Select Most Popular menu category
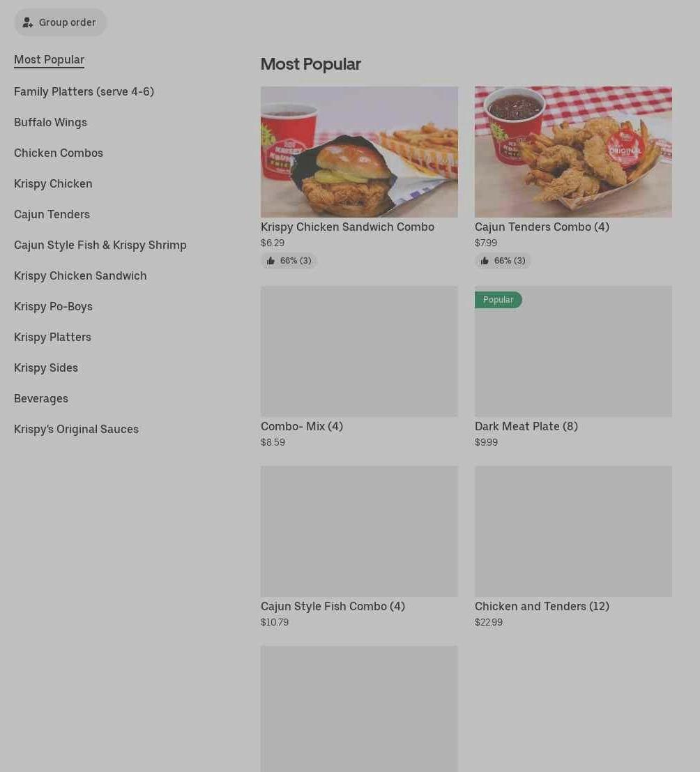This screenshot has width=700, height=772. 50,59
